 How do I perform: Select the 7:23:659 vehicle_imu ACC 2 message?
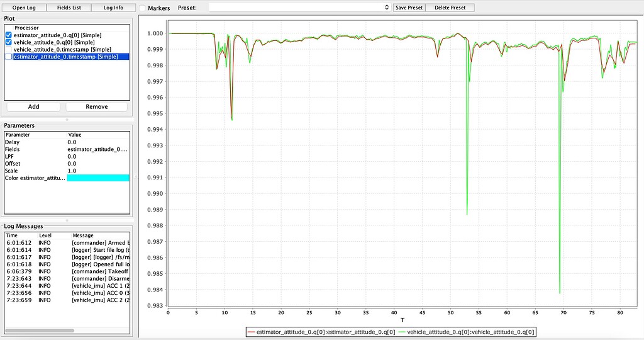[x=67, y=300]
